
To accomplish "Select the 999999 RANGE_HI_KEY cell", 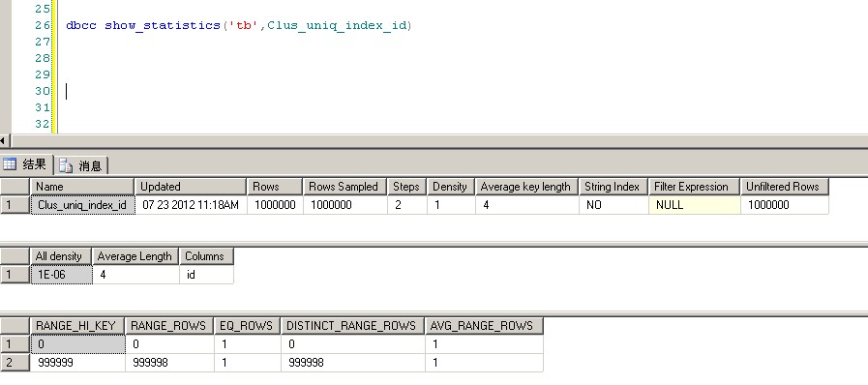I will tap(77, 363).
